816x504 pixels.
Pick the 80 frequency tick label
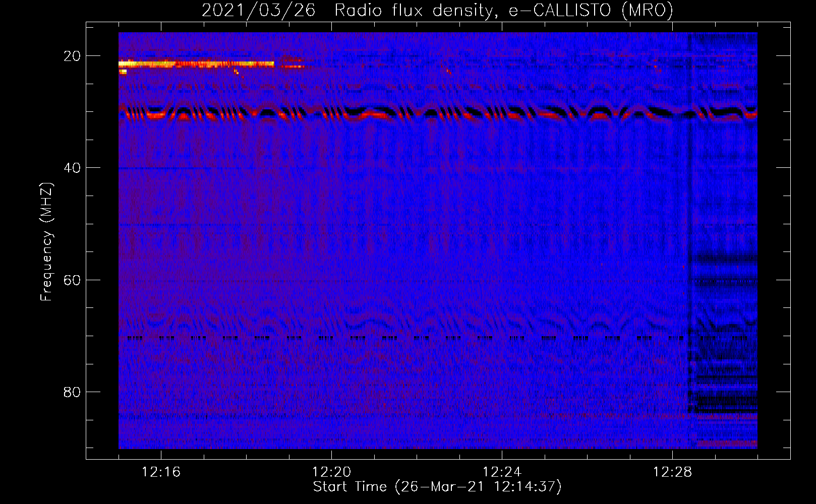coord(73,392)
